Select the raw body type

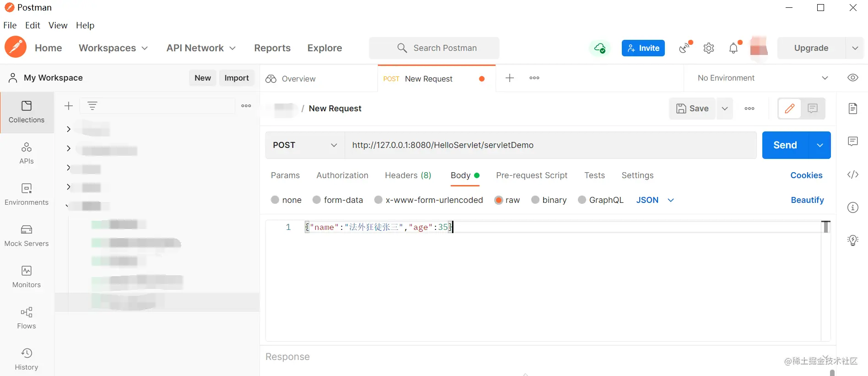[x=499, y=200]
